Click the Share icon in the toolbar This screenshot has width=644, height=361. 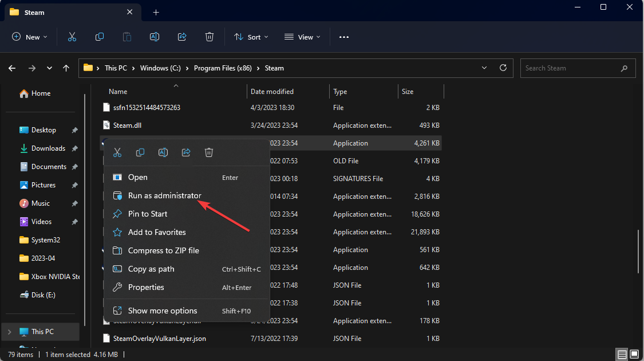point(182,37)
